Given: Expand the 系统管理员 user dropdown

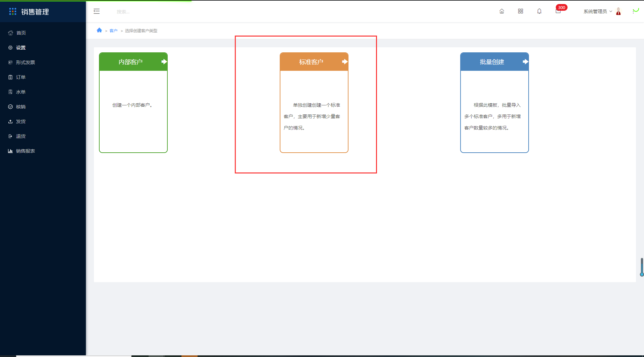Looking at the screenshot, I should [x=598, y=11].
